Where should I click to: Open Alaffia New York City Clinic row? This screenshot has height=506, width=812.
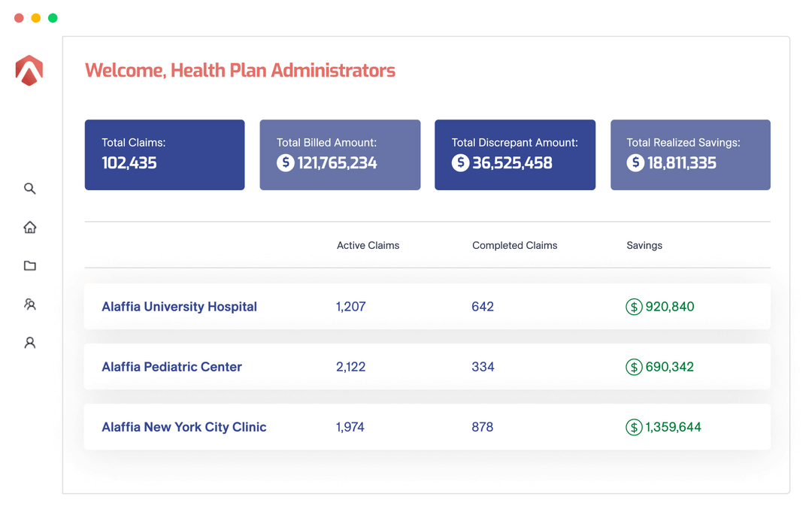coord(183,427)
